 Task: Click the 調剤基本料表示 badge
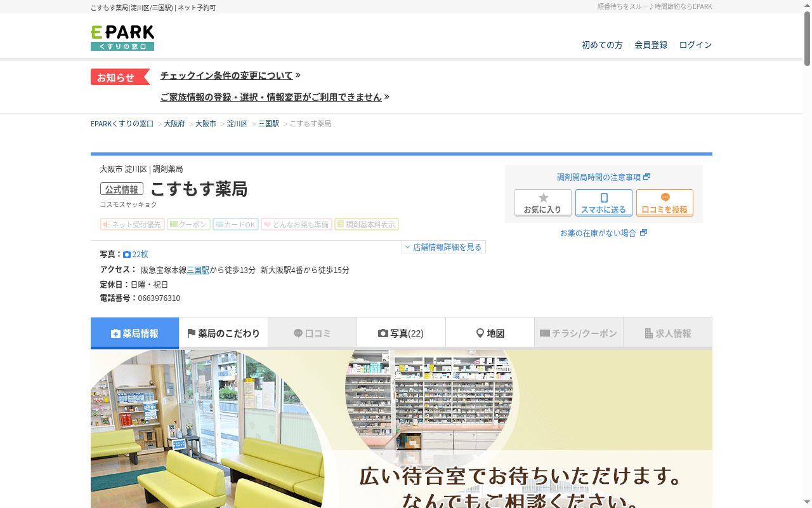tap(367, 224)
